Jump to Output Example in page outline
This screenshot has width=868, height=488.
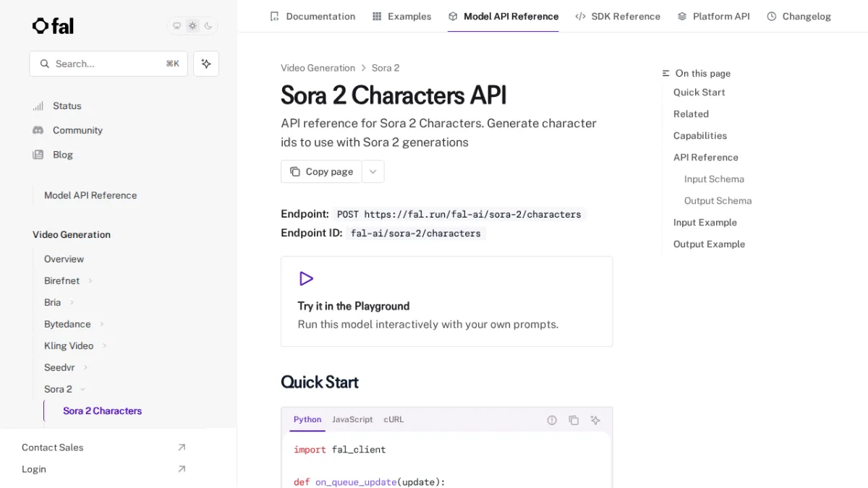pos(709,244)
